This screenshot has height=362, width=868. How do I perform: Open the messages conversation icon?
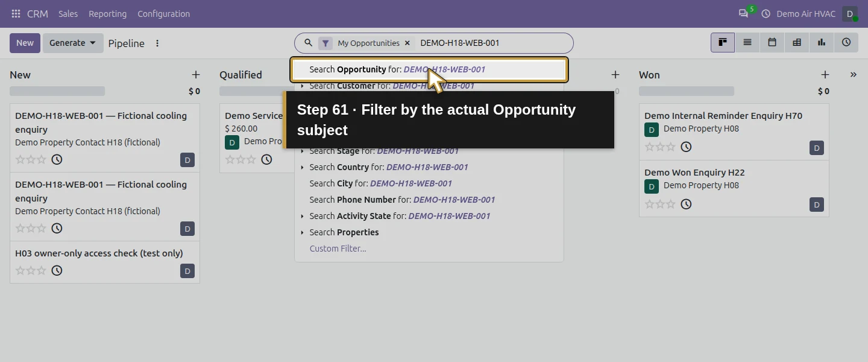tap(743, 13)
